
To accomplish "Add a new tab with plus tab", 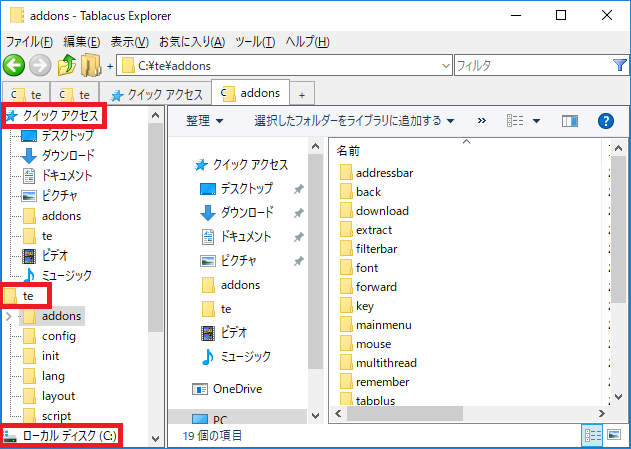I will coord(302,95).
